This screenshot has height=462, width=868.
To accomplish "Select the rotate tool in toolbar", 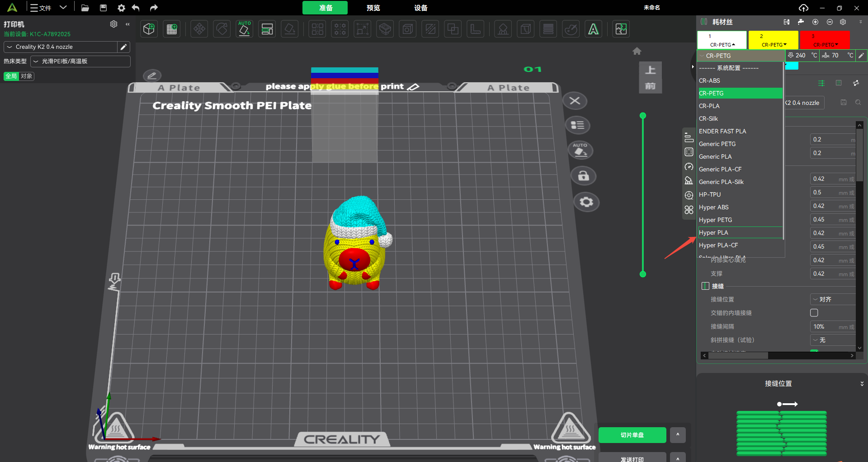I will click(x=222, y=29).
